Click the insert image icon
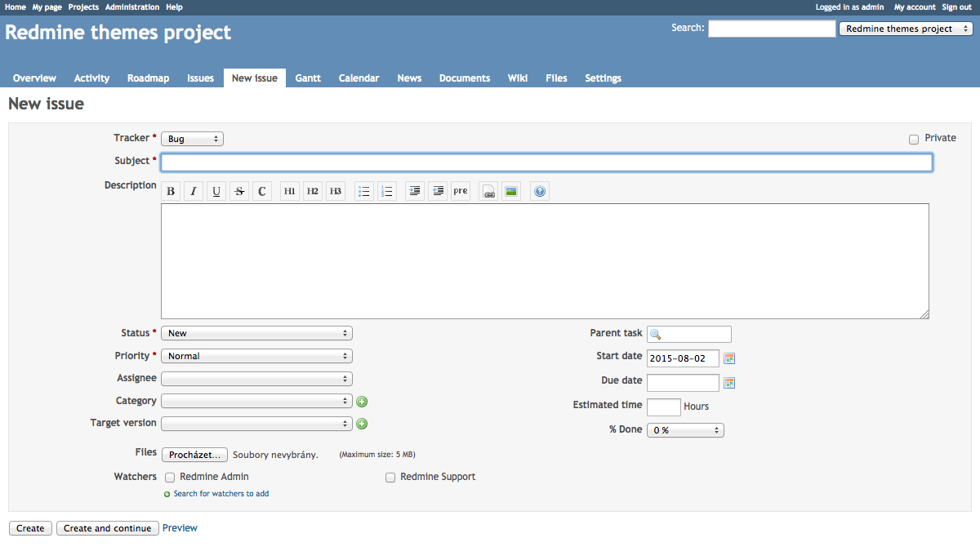This screenshot has height=560, width=980. [x=511, y=192]
